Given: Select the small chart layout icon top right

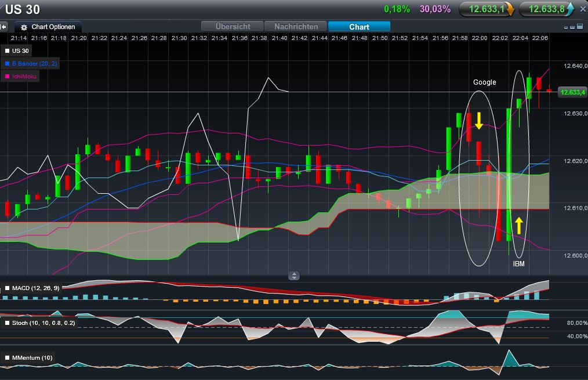Looking at the screenshot, I should pyautogui.click(x=566, y=27).
